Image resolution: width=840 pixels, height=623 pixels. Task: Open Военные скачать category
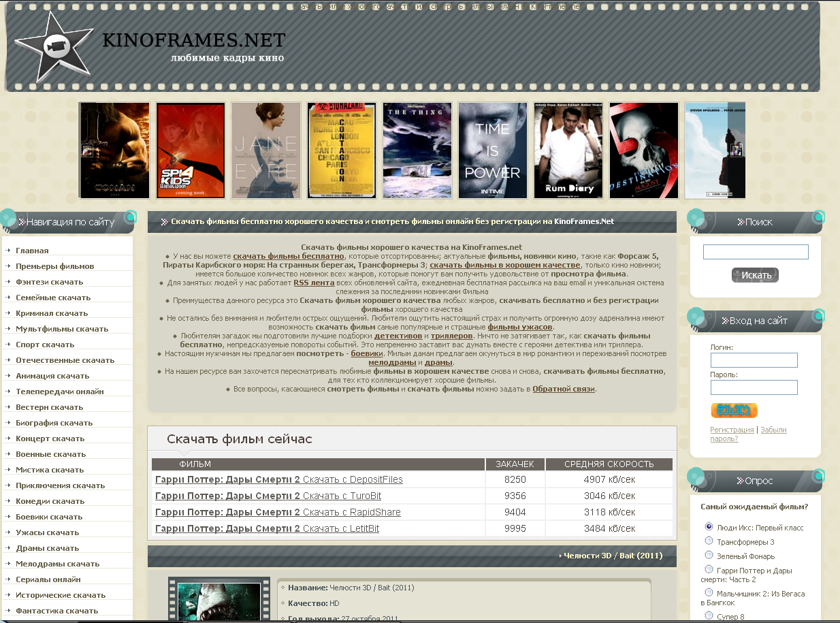(51, 454)
